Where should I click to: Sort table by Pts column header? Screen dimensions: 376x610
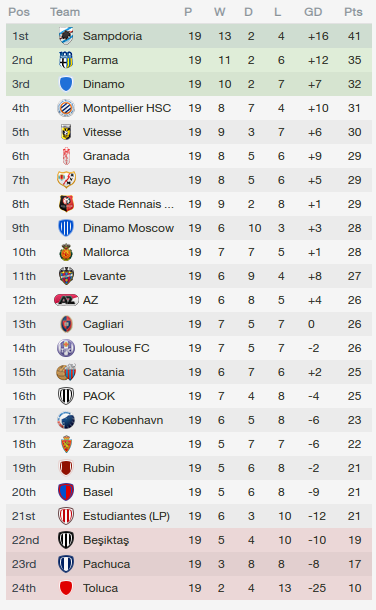(353, 12)
